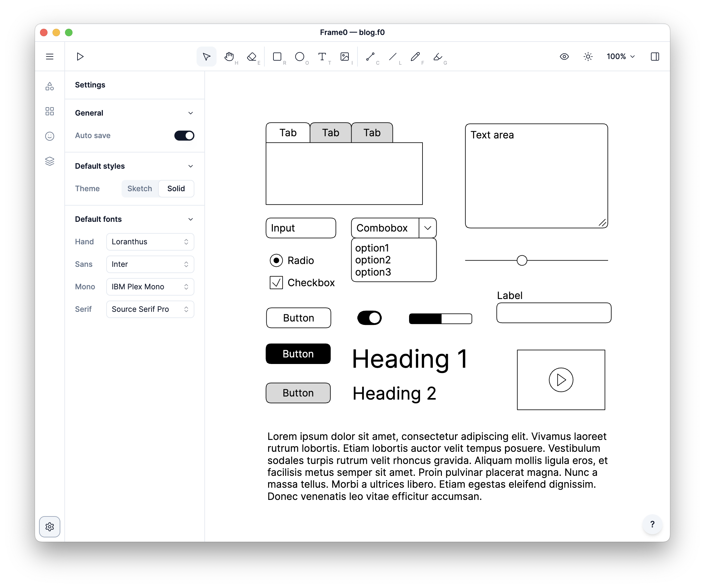Collapse the Default fonts section

pyautogui.click(x=190, y=219)
